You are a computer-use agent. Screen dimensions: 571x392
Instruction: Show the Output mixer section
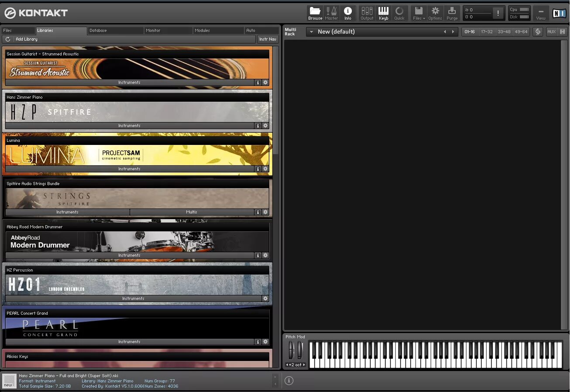click(367, 13)
